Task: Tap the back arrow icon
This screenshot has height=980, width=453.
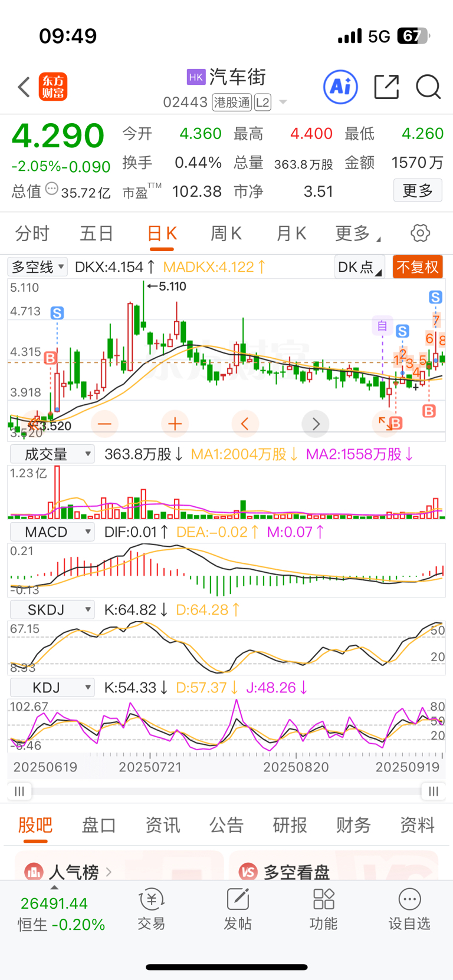Action: point(24,87)
